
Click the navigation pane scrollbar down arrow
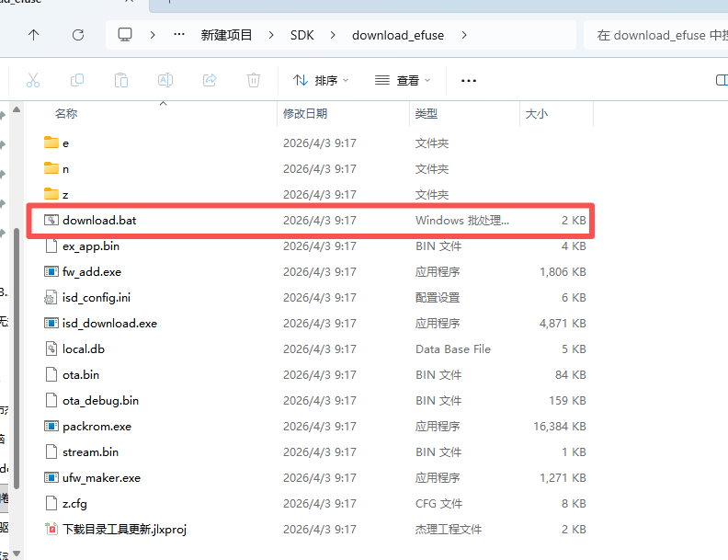17,553
